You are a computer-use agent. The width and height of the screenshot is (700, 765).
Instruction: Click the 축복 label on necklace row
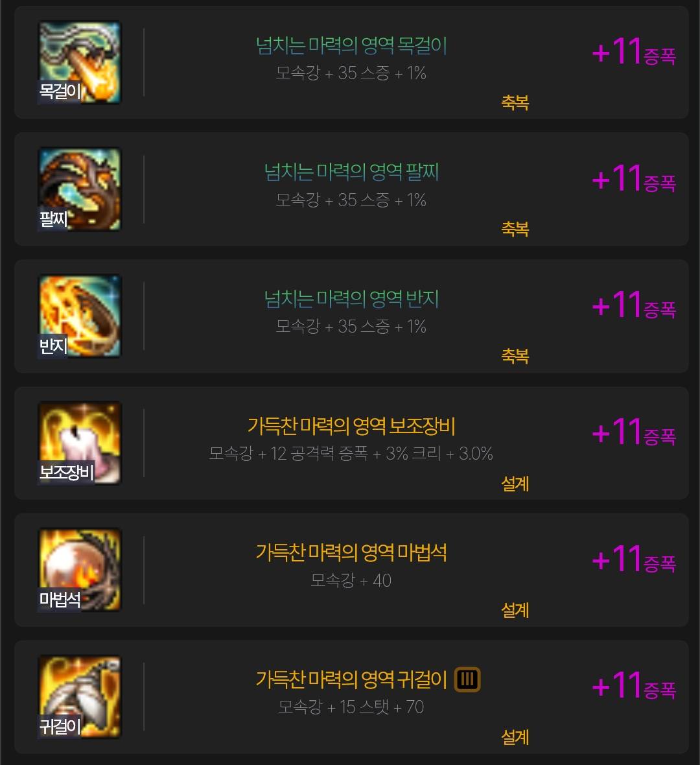click(515, 102)
